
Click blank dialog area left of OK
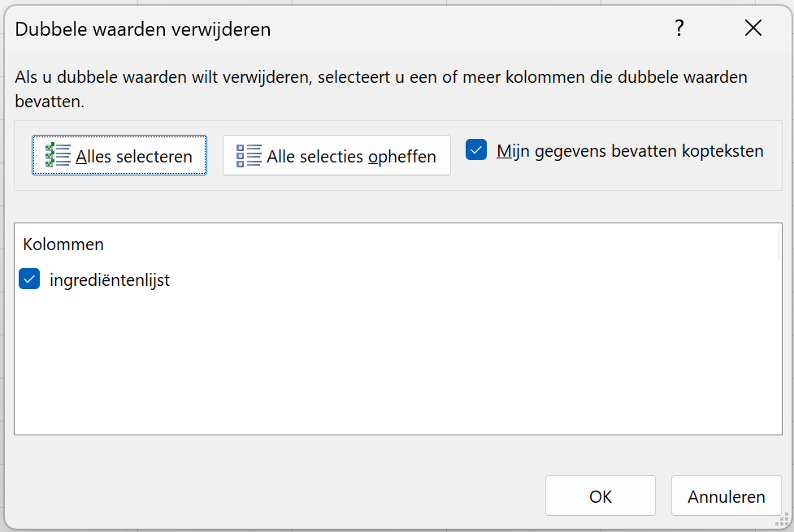pos(273,495)
